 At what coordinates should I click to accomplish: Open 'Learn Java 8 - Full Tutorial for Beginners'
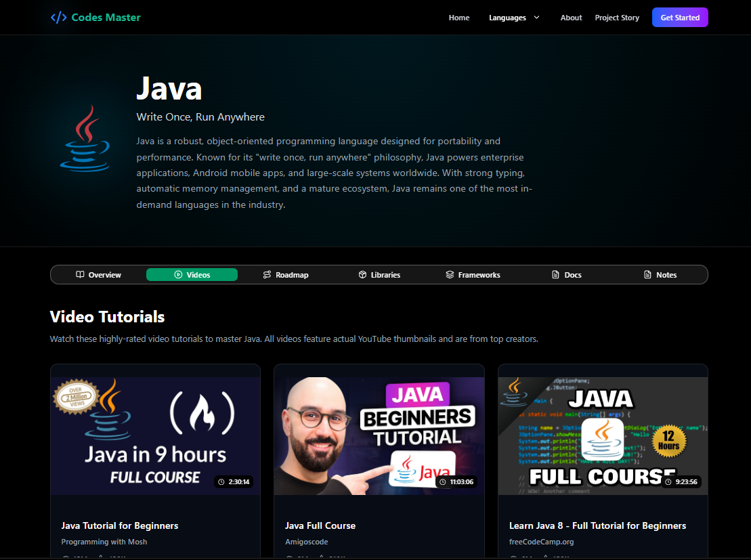[x=597, y=525]
